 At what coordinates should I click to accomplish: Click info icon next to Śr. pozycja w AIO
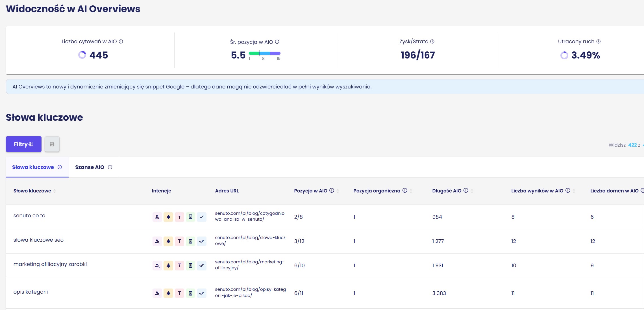(277, 42)
